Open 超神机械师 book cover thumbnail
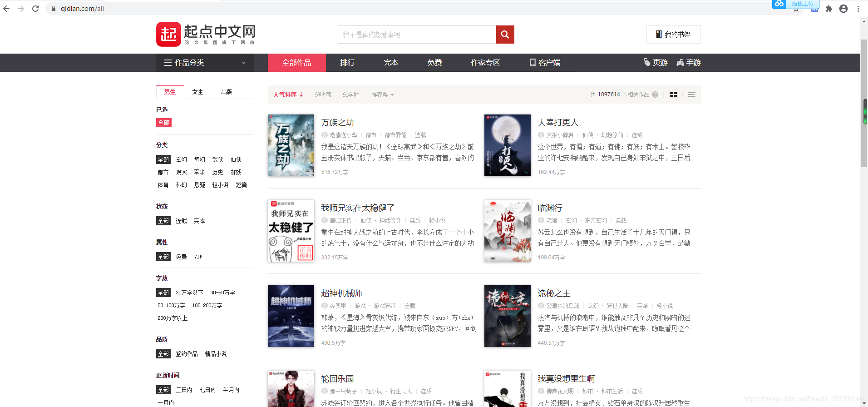The width and height of the screenshot is (868, 407). tap(291, 316)
